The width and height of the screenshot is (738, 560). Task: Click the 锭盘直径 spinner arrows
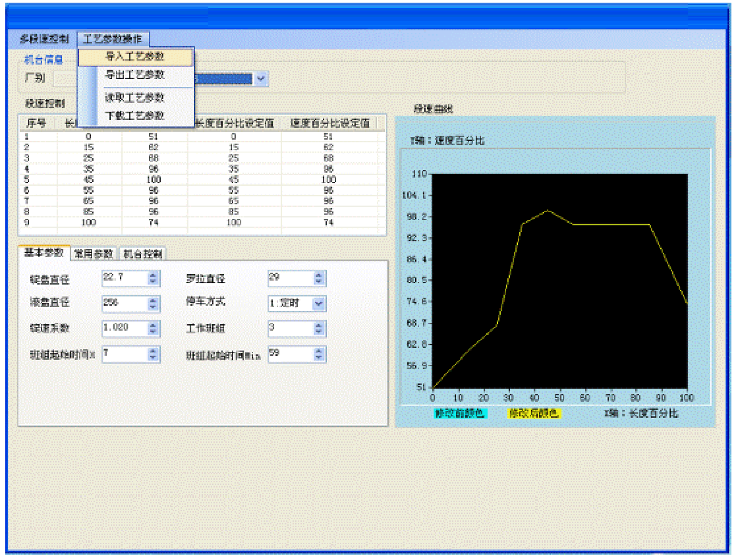click(x=153, y=278)
